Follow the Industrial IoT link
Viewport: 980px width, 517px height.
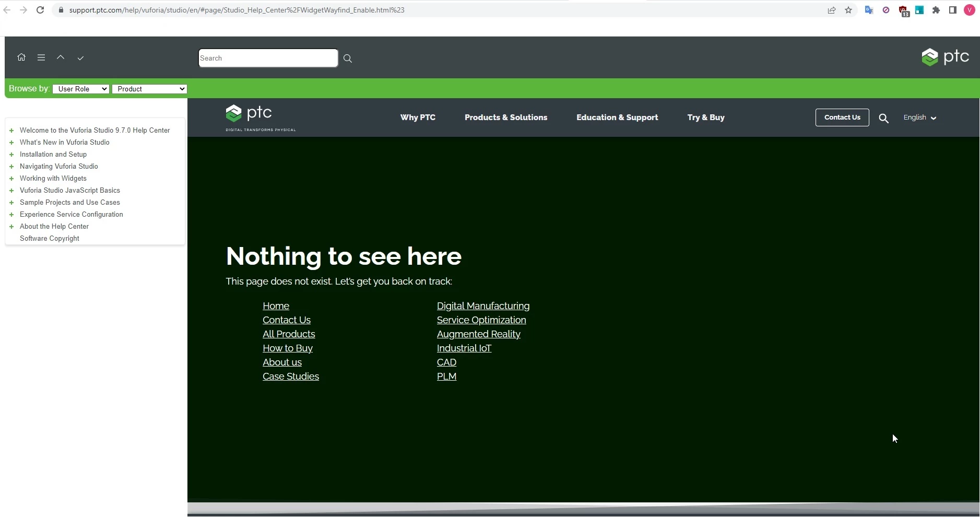464,348
